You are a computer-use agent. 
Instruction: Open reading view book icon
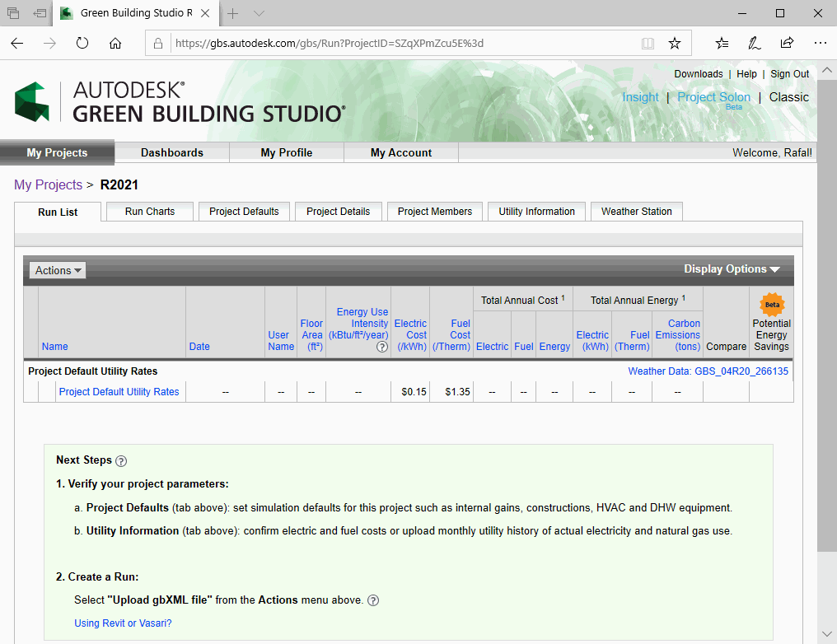[x=648, y=43]
